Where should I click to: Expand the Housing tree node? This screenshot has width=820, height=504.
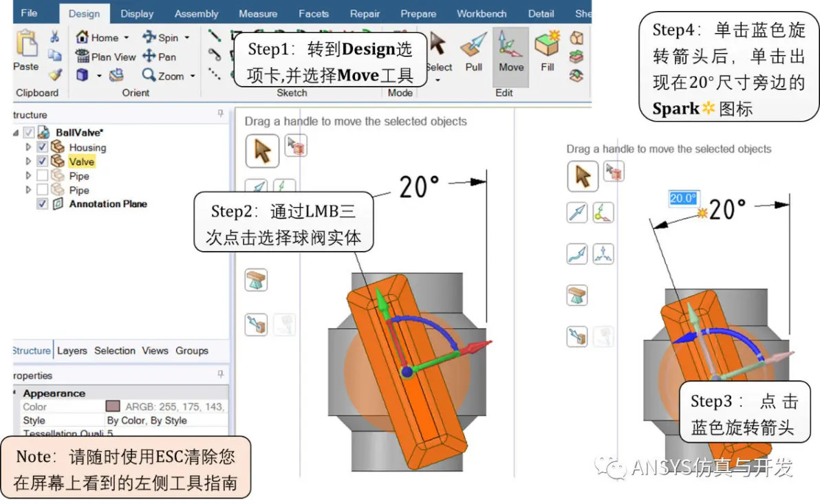(28, 147)
